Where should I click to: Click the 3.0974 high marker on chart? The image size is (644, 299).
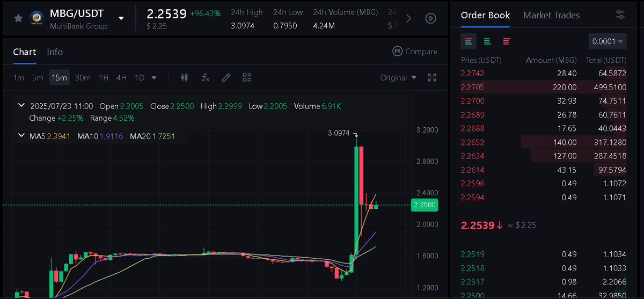pos(339,133)
